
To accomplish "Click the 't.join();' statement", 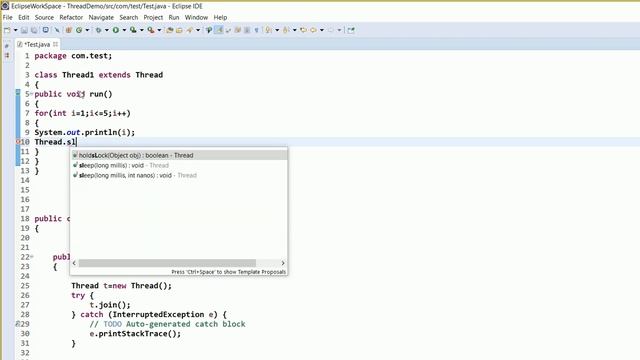I will (110, 304).
